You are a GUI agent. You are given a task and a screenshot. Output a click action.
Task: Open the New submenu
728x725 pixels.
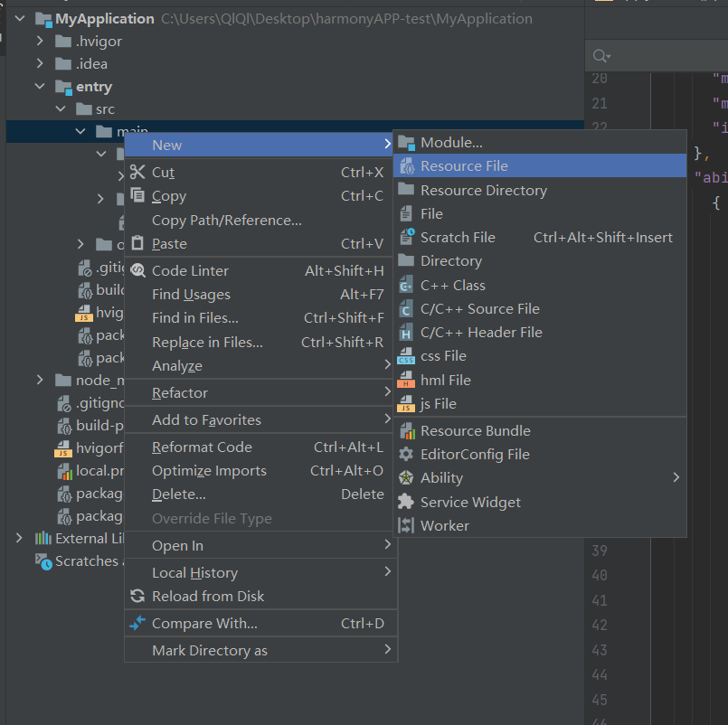259,145
